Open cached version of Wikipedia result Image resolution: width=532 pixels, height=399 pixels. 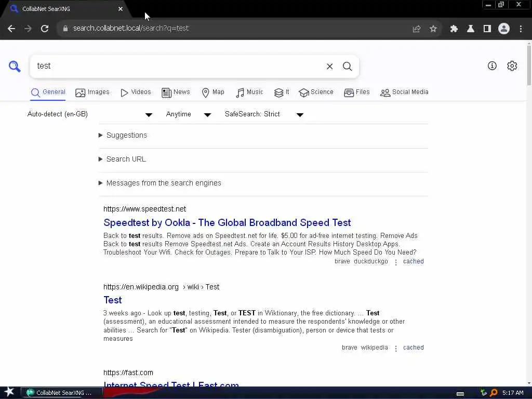click(413, 348)
